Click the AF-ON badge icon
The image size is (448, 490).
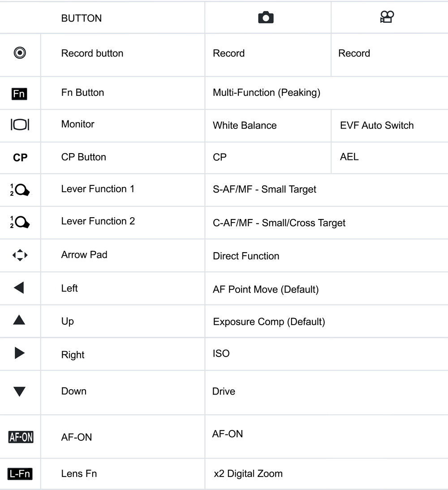pyautogui.click(x=21, y=437)
